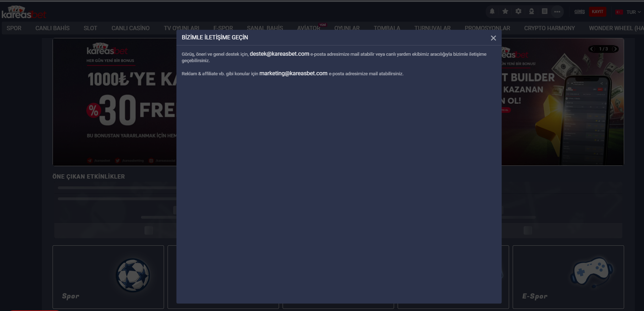Close the Bizimle İletişime Geçin dialog
This screenshot has height=311, width=644.
(x=493, y=38)
